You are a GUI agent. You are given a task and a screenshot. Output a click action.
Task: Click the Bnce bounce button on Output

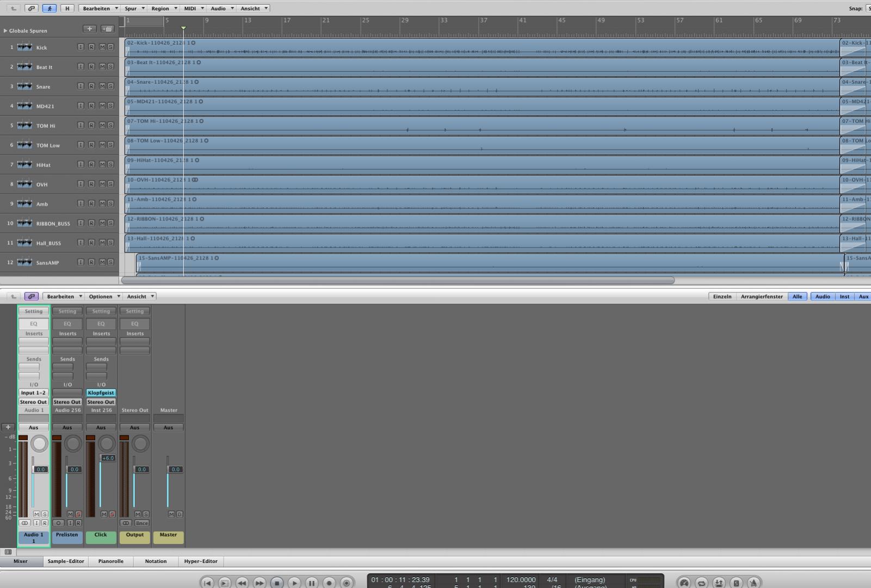coord(141,523)
